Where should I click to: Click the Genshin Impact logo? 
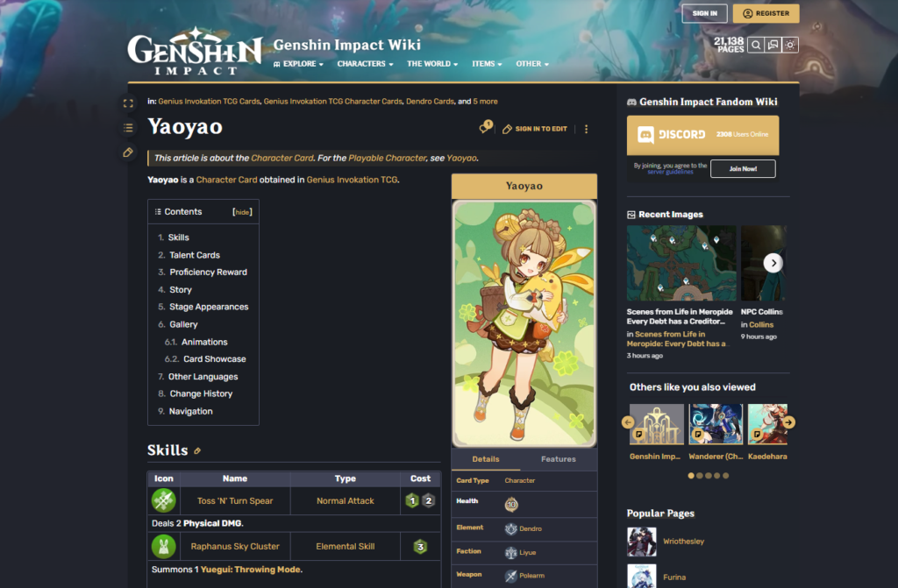[x=195, y=52]
